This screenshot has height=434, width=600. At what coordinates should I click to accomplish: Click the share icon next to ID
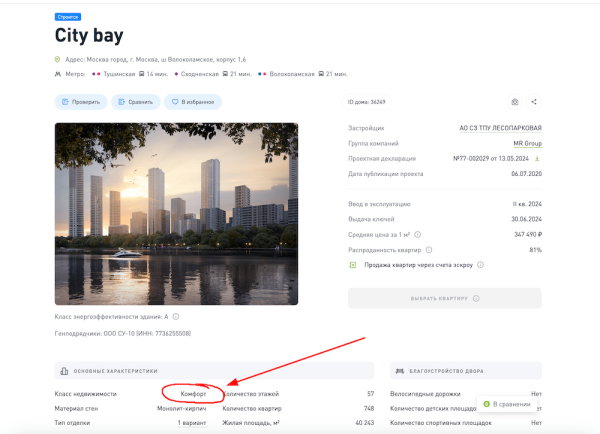(534, 102)
